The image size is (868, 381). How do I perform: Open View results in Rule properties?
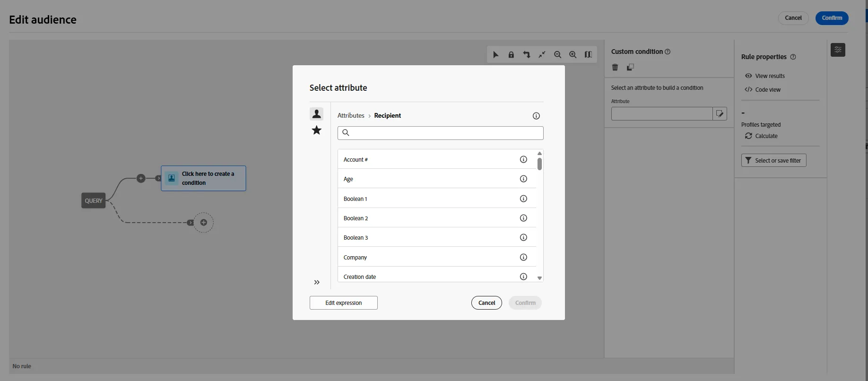pos(765,76)
